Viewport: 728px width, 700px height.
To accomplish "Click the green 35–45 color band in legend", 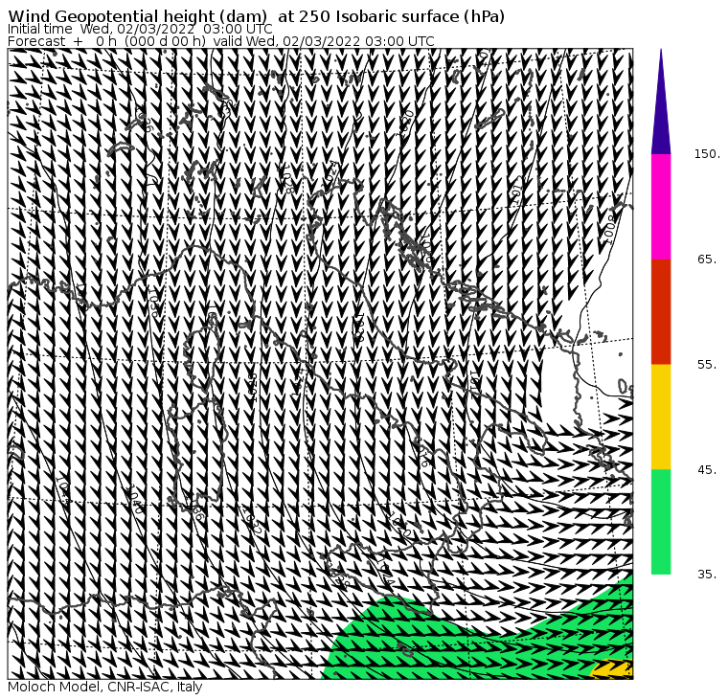I will (661, 522).
